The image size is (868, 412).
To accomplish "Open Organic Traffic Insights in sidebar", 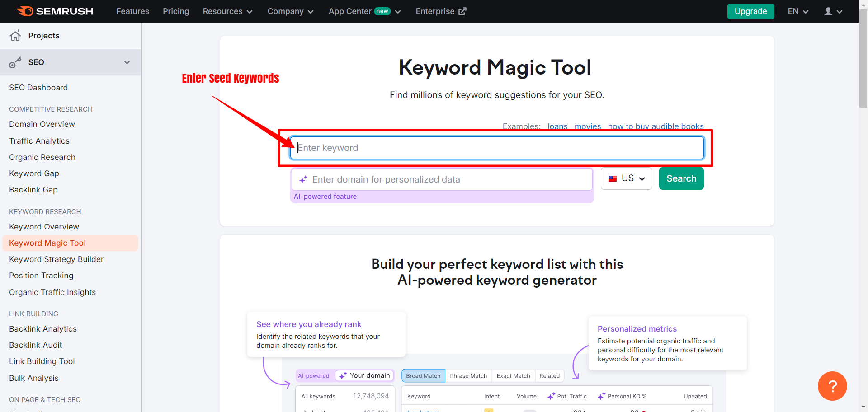I will 52,292.
